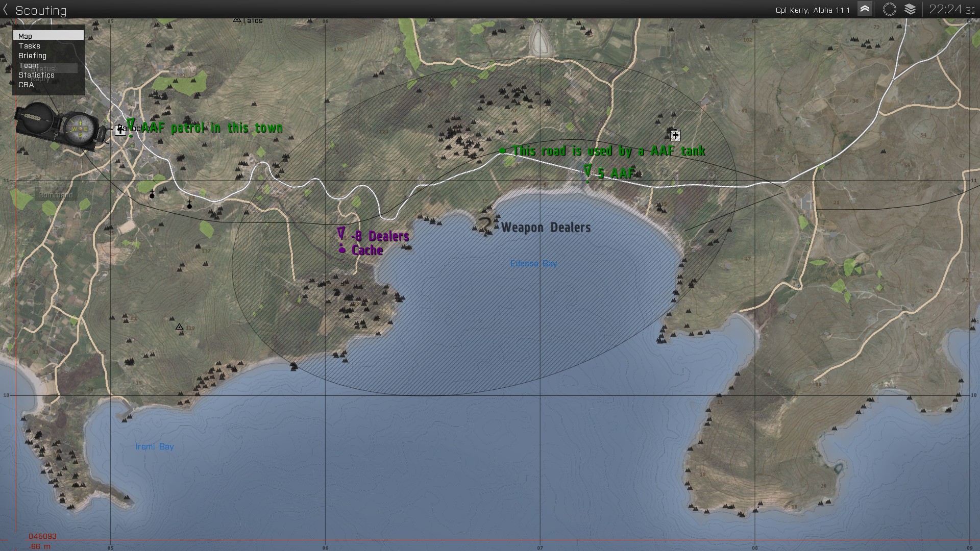Go back using the arrow beside Scouting

6,10
